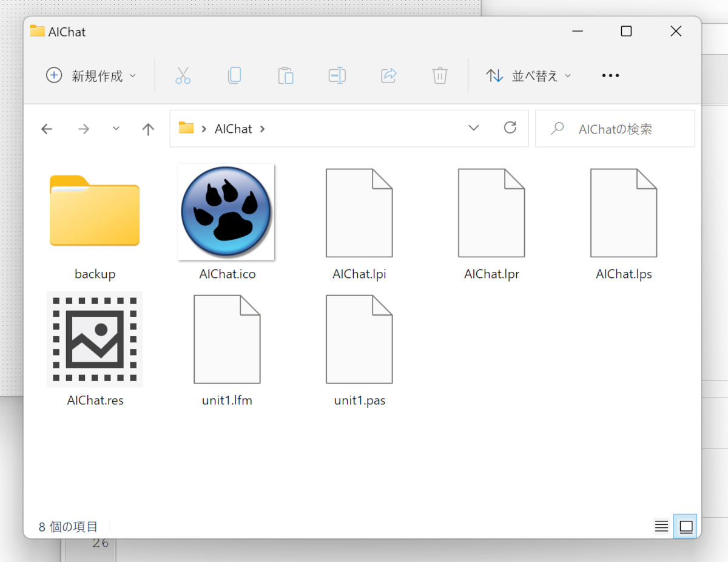Image resolution: width=728 pixels, height=562 pixels.
Task: Select AIChat in the address breadcrumb
Action: (234, 129)
